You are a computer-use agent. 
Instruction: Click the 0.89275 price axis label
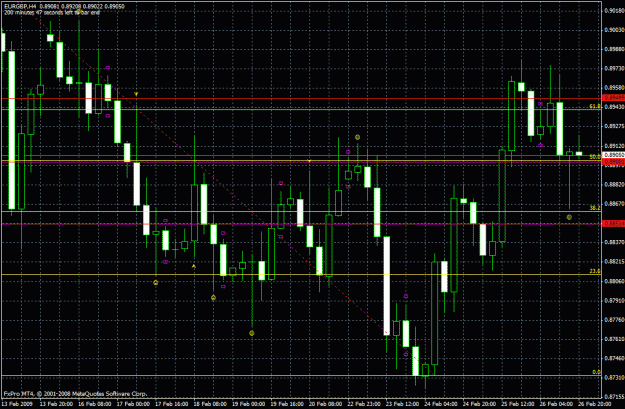click(x=614, y=126)
